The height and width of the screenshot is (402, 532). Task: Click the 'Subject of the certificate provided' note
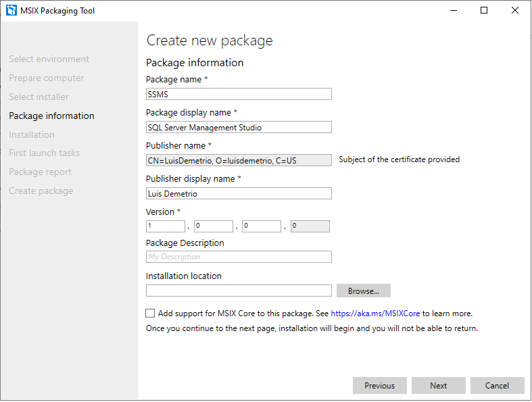[x=399, y=159]
